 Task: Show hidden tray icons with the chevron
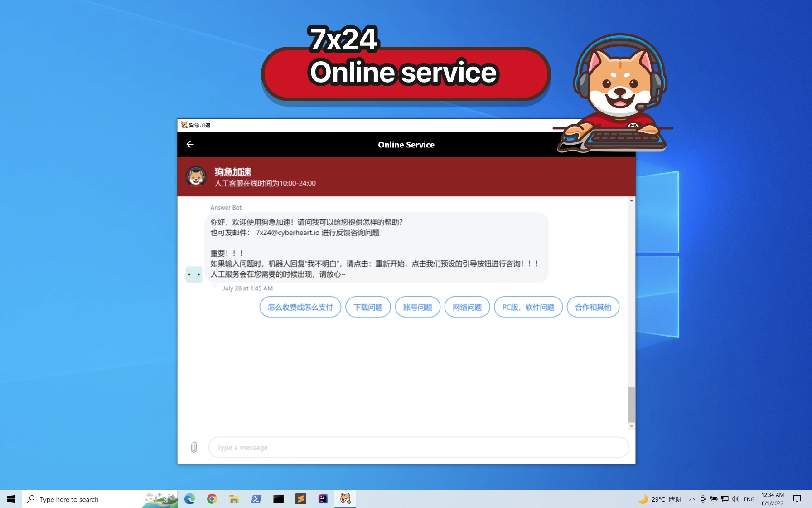tap(692, 499)
